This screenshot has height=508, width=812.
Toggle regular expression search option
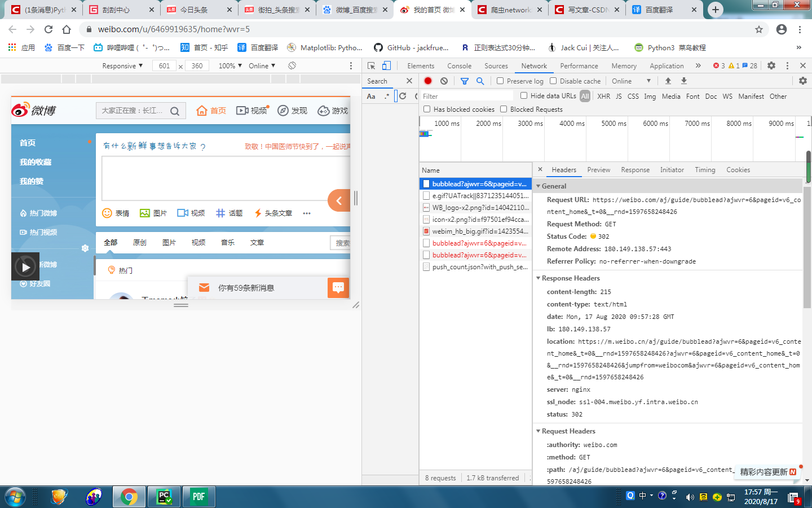[387, 96]
